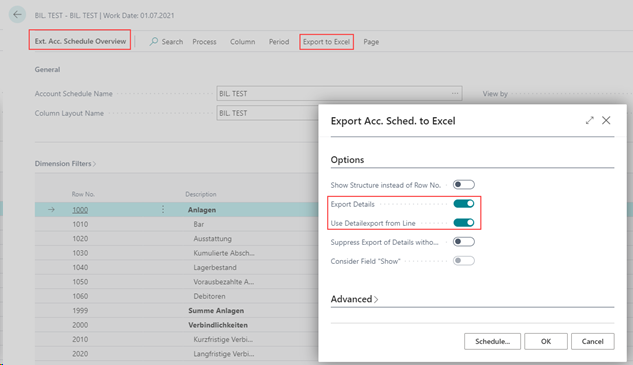Click row number 2010 cell
Image resolution: width=633 pixels, height=365 pixels.
[80, 339]
